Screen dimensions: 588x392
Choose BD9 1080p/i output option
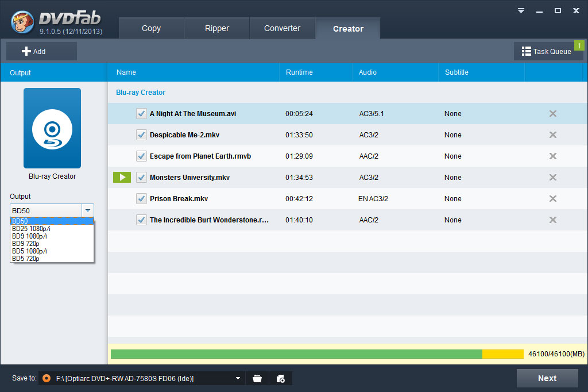click(52, 236)
